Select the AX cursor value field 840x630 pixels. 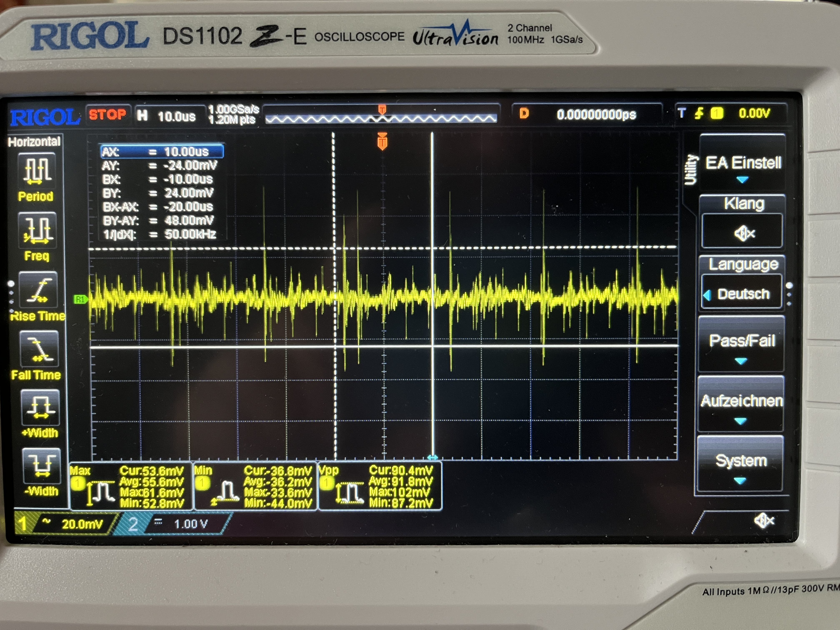[162, 152]
